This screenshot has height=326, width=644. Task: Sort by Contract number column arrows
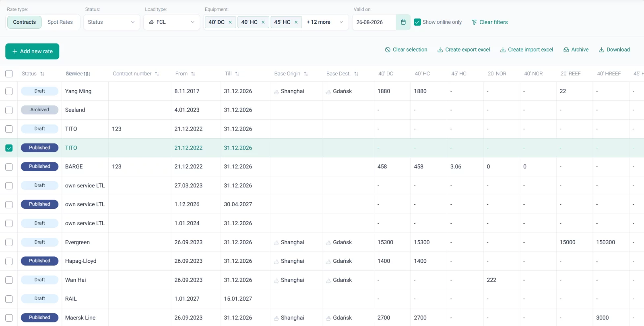(157, 74)
